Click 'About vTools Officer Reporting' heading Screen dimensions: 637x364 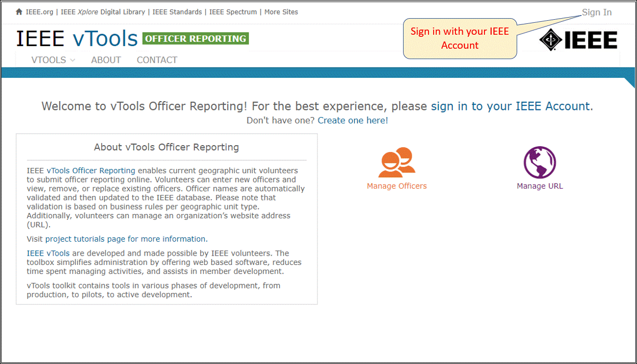[167, 147]
